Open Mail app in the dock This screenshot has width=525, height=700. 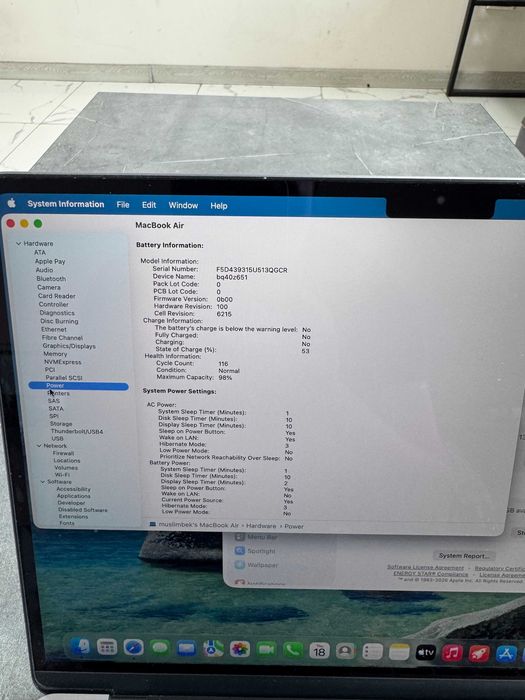click(186, 648)
